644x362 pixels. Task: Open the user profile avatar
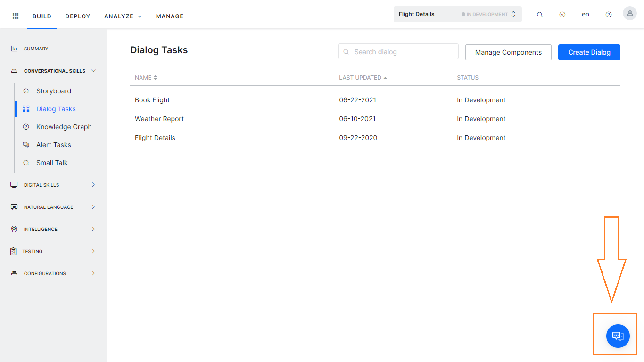[630, 13]
